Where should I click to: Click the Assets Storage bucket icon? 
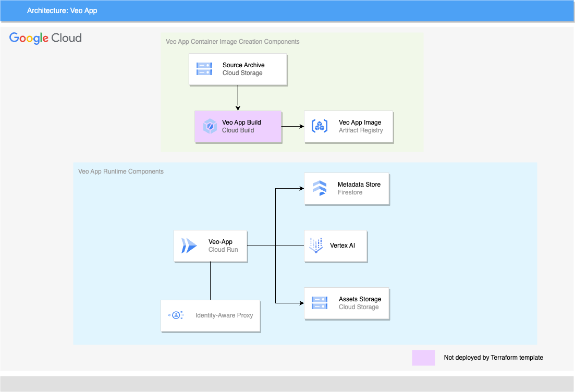tap(320, 303)
